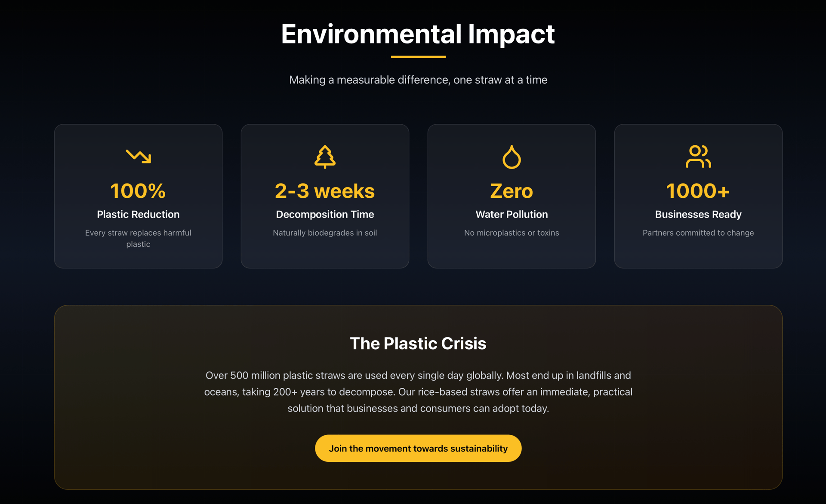This screenshot has height=504, width=826.
Task: Click the pine tree icon
Action: click(x=325, y=157)
